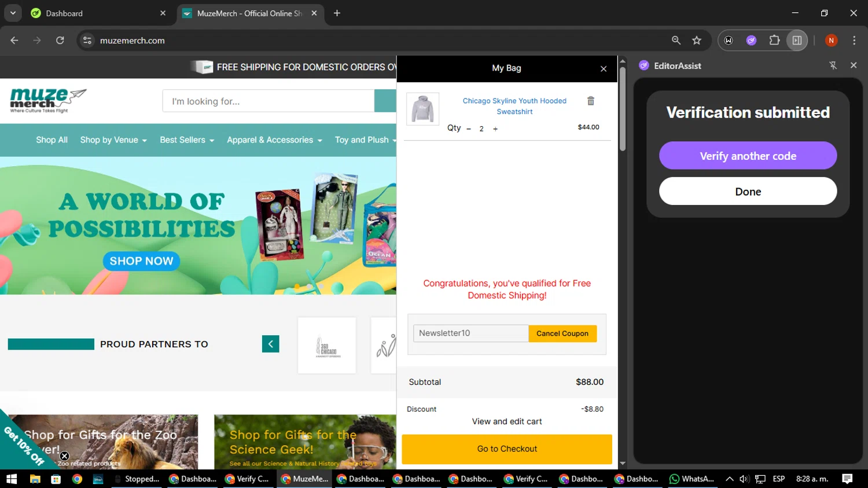Open File Explorer from taskbar
This screenshot has width=868, height=488.
click(x=35, y=479)
